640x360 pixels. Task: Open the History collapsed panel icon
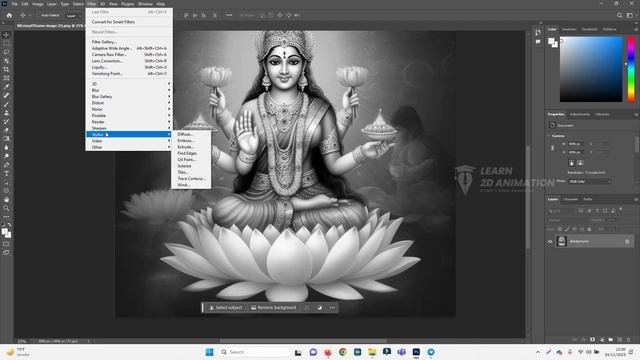coord(538,32)
